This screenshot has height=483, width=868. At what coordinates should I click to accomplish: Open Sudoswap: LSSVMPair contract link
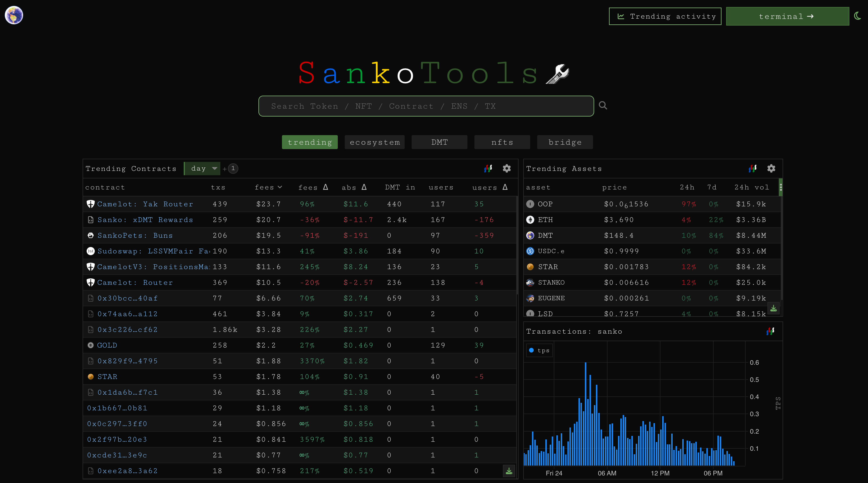click(153, 251)
